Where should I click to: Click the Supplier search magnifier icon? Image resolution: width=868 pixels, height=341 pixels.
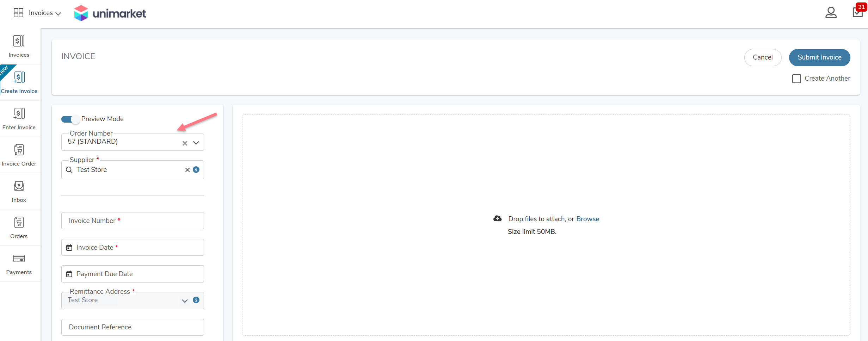tap(69, 170)
